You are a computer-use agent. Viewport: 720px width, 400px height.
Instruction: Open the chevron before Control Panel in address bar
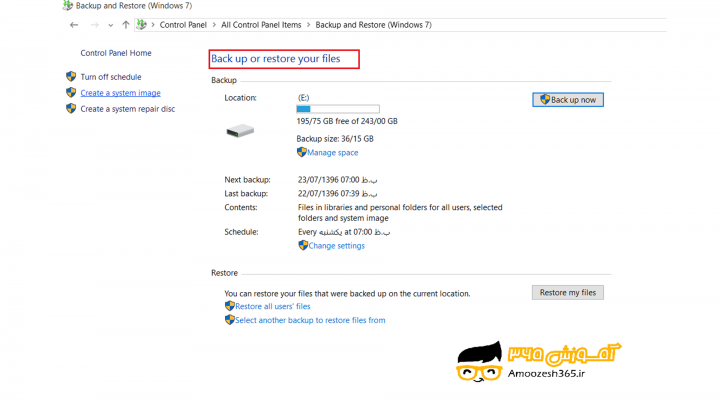153,25
